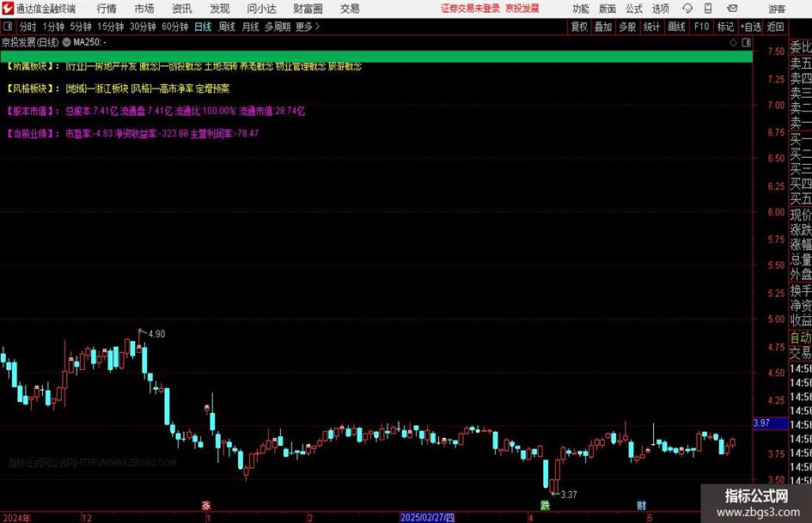The height and width of the screenshot is (523, 812).
Task: Click the 游客 guest account label
Action: point(777,9)
